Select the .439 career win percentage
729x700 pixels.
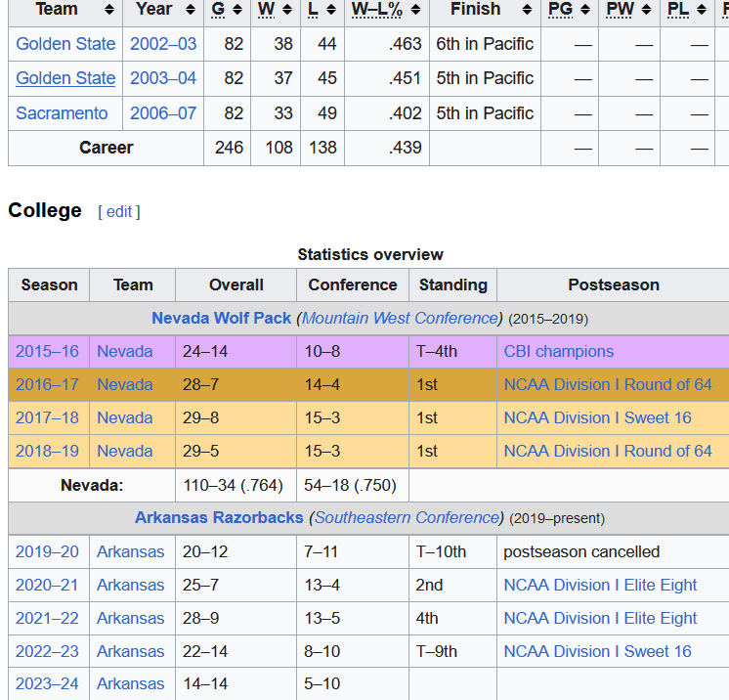pos(405,148)
